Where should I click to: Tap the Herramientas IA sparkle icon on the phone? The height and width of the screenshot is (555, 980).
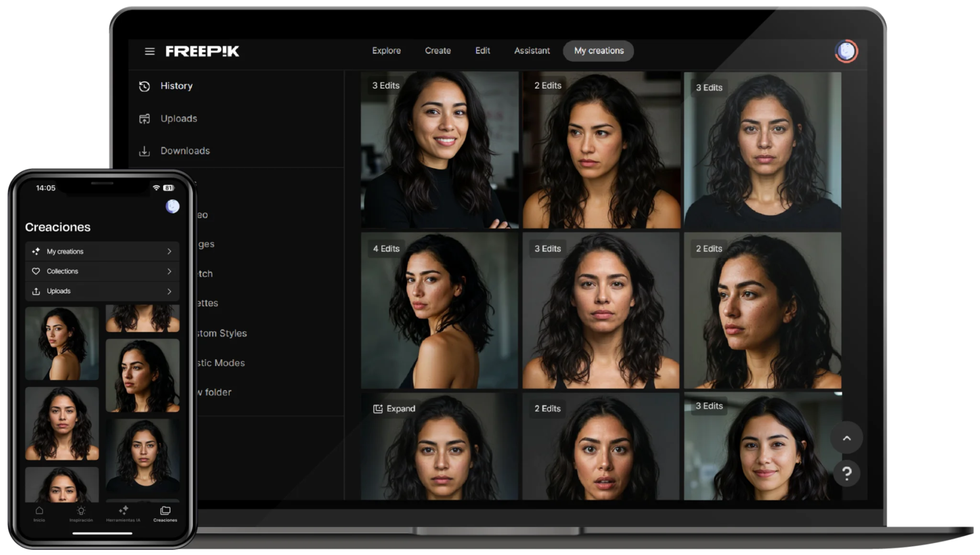(123, 510)
